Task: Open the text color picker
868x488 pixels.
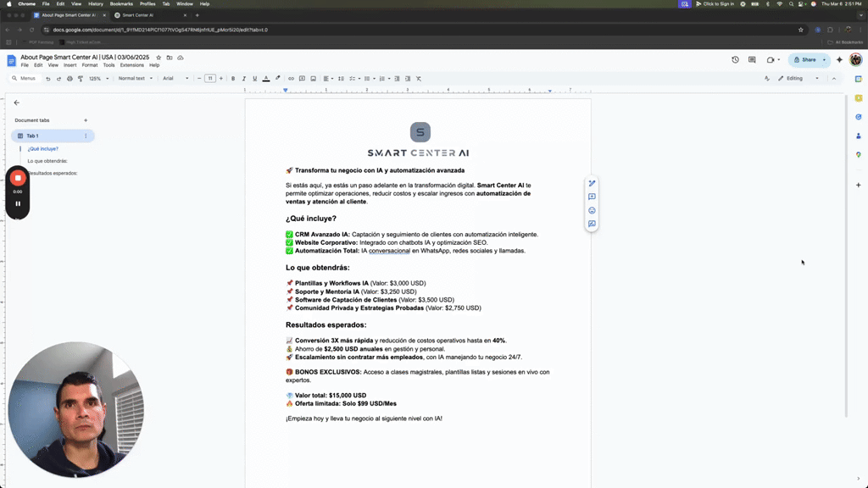Action: [x=266, y=79]
